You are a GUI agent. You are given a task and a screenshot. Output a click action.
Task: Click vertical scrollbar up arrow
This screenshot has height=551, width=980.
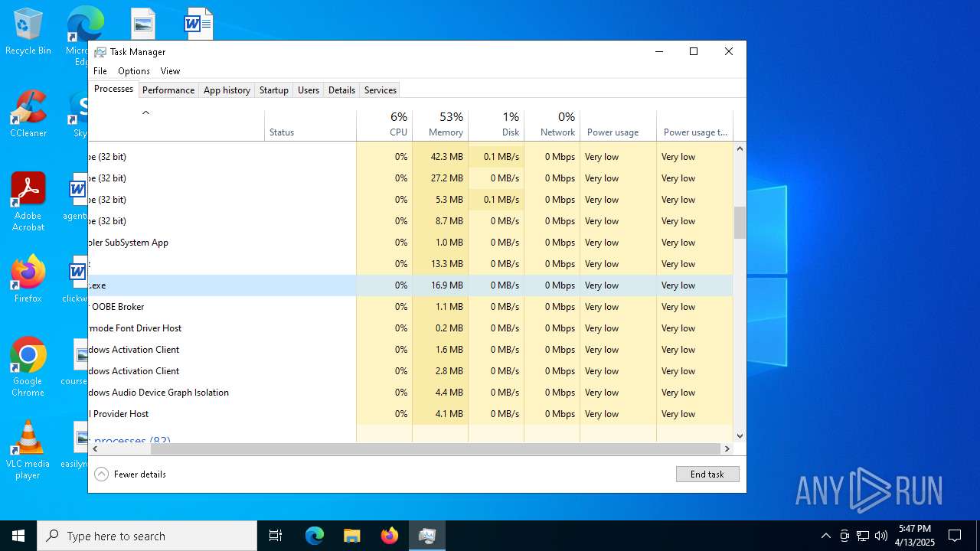pos(740,148)
